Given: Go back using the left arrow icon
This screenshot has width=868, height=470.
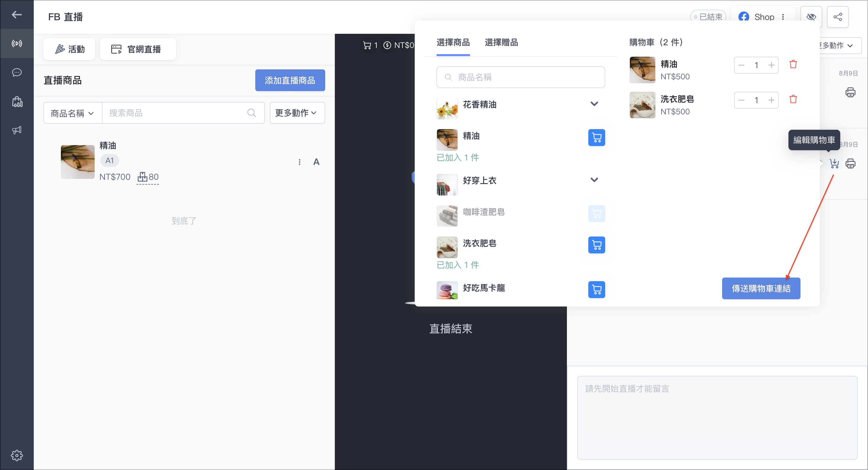Looking at the screenshot, I should tap(17, 14).
